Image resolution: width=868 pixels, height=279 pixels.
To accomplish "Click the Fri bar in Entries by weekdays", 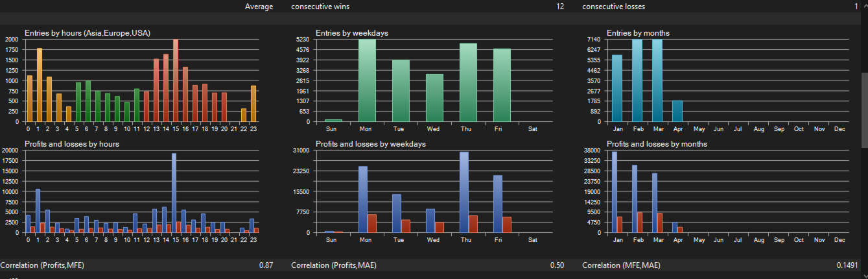I will [x=502, y=85].
